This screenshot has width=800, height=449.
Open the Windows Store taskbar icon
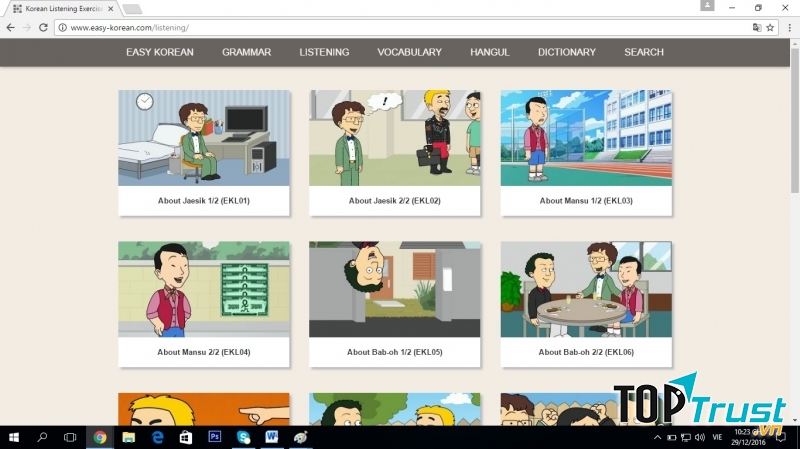pyautogui.click(x=186, y=437)
